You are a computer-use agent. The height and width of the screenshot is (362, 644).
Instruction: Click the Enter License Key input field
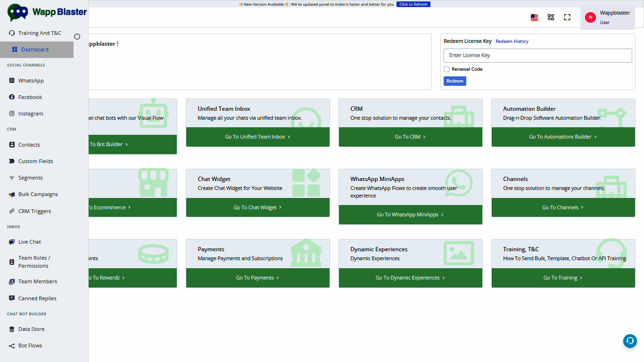(537, 55)
